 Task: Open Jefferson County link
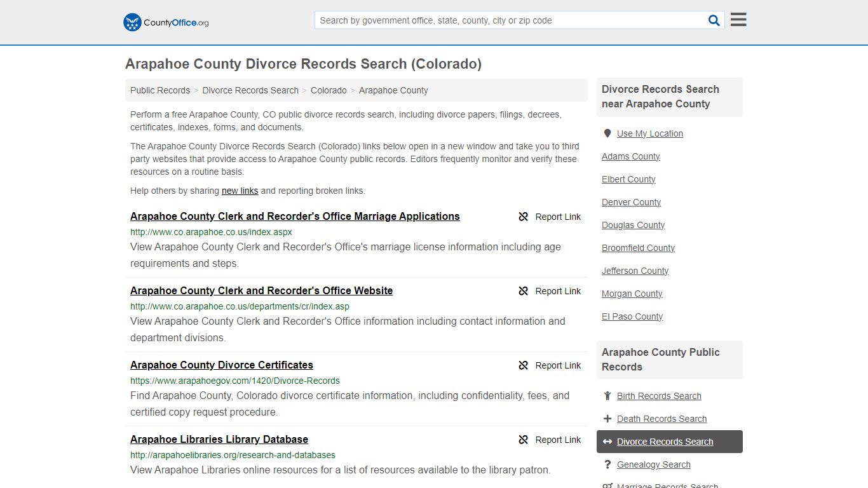[x=635, y=271]
